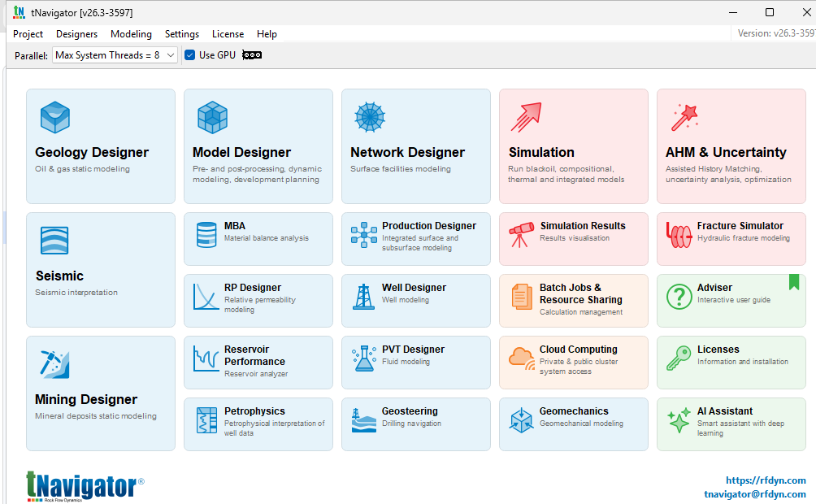Open AI Assistant sparkle icon
This screenshot has width=816, height=504.
[679, 421]
